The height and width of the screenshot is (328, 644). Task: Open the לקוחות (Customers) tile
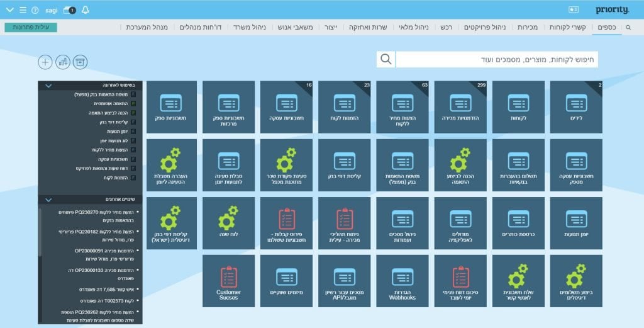518,107
